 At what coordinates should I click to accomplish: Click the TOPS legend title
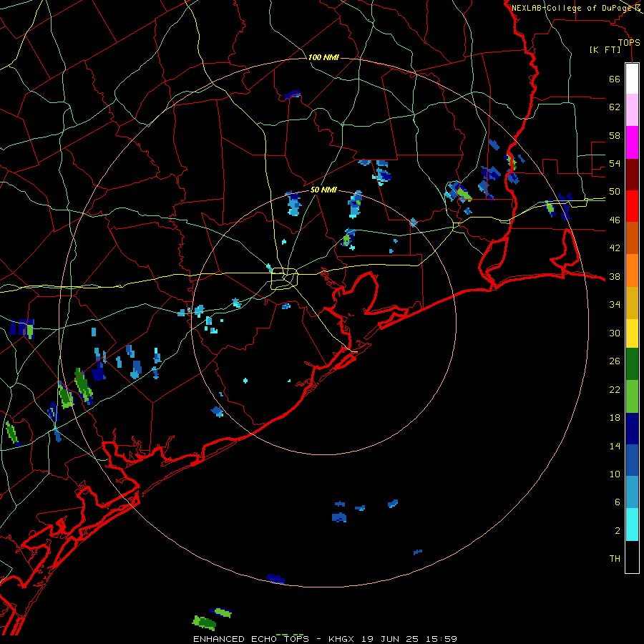click(x=629, y=42)
